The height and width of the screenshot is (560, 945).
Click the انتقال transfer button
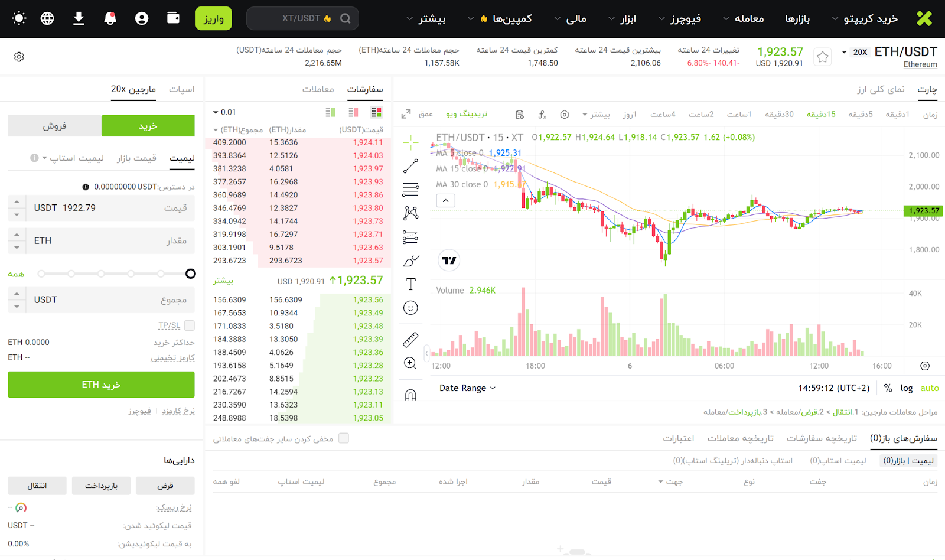pos(37,486)
